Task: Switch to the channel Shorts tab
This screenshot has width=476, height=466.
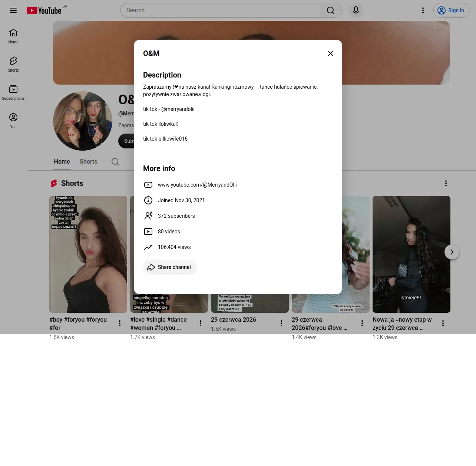Action: 89,162
